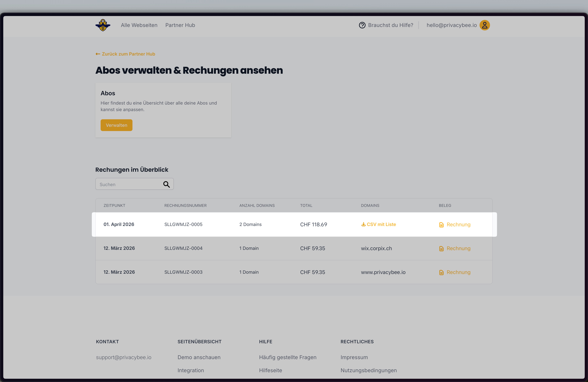Open Alle Webseiten in navigation
Viewport: 588px width, 382px height.
tap(139, 25)
